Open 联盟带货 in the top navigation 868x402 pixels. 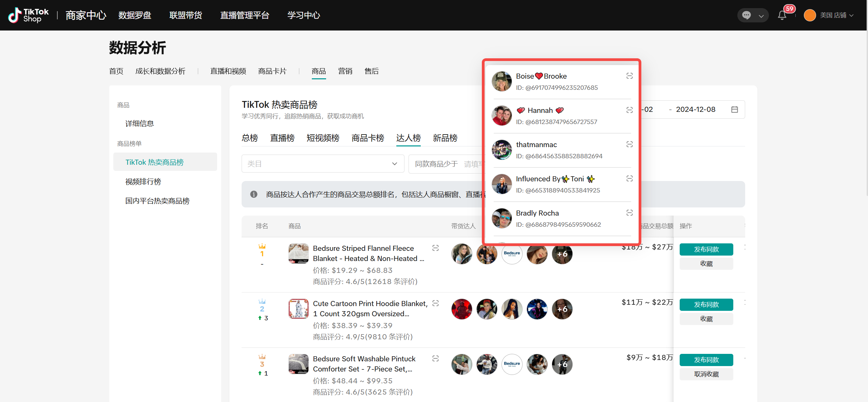coord(186,15)
